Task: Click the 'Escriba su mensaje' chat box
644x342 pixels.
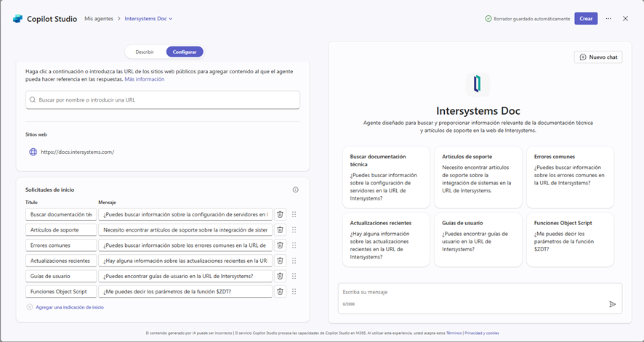Action: tap(472, 292)
